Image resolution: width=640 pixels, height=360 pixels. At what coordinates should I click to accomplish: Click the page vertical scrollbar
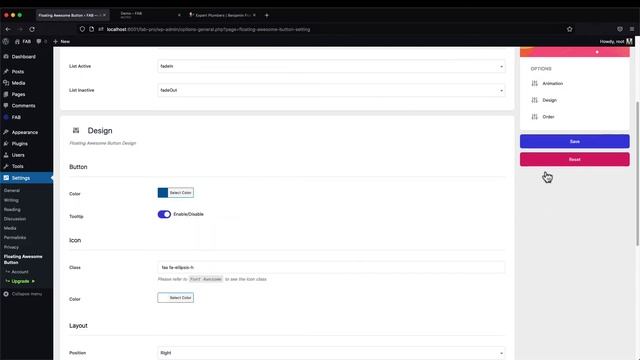coord(637,173)
